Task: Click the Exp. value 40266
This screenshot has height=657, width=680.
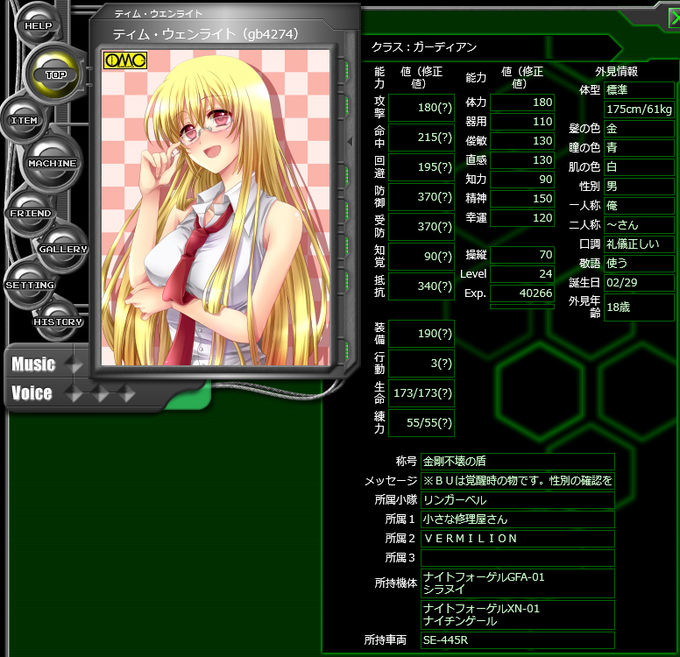Action: pos(522,293)
